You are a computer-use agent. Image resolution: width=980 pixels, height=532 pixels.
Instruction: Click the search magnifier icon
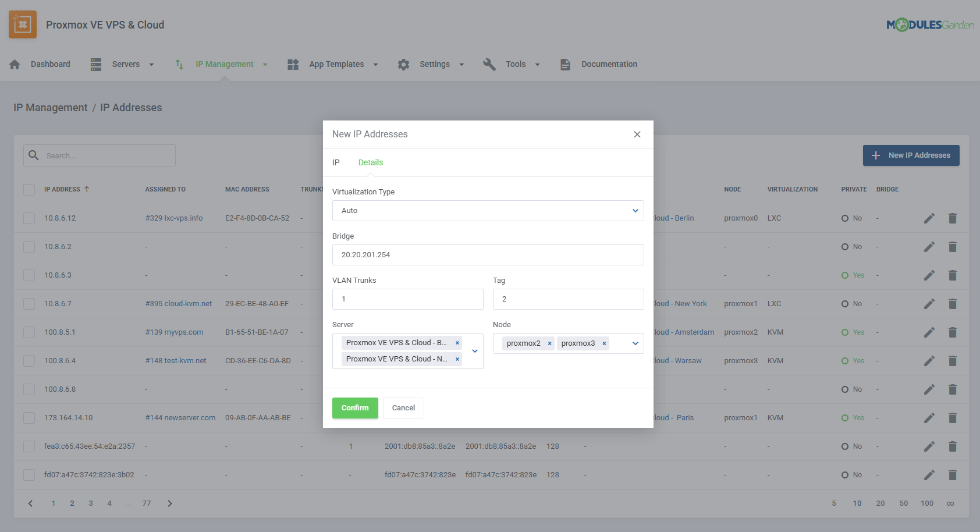pyautogui.click(x=34, y=155)
